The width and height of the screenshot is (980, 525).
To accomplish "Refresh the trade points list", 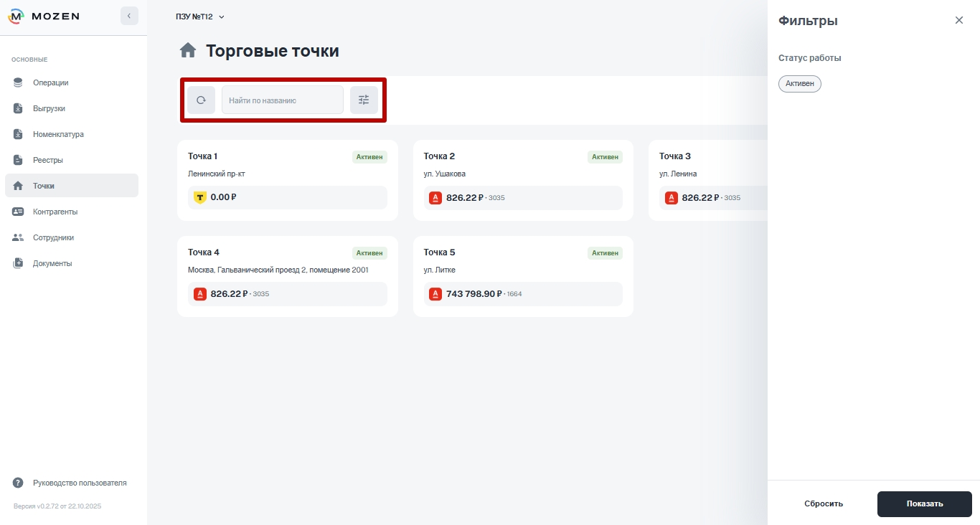I will pos(201,100).
